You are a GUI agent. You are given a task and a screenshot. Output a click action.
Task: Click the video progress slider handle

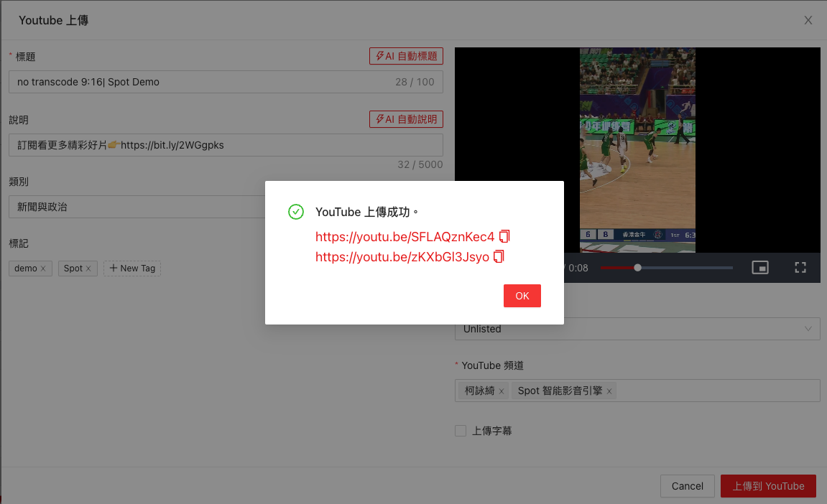637,268
